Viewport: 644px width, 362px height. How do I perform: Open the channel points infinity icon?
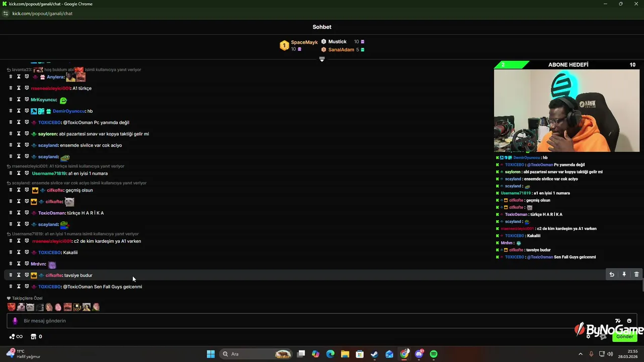[x=16, y=336]
